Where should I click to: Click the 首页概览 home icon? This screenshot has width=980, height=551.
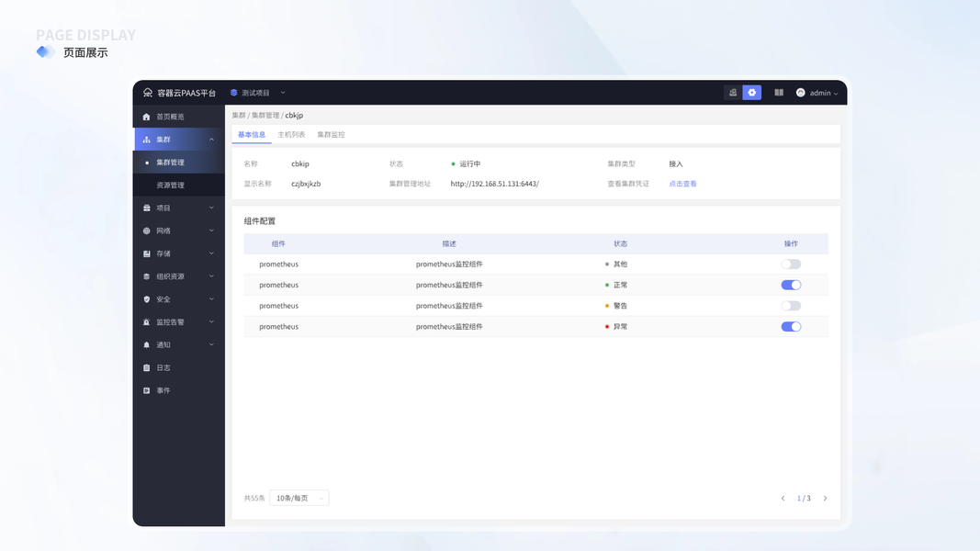point(146,117)
